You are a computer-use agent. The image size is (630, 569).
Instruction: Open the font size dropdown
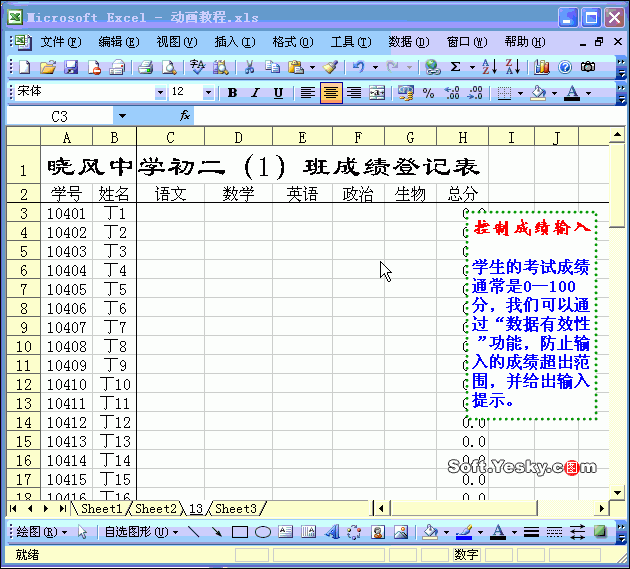pos(208,93)
